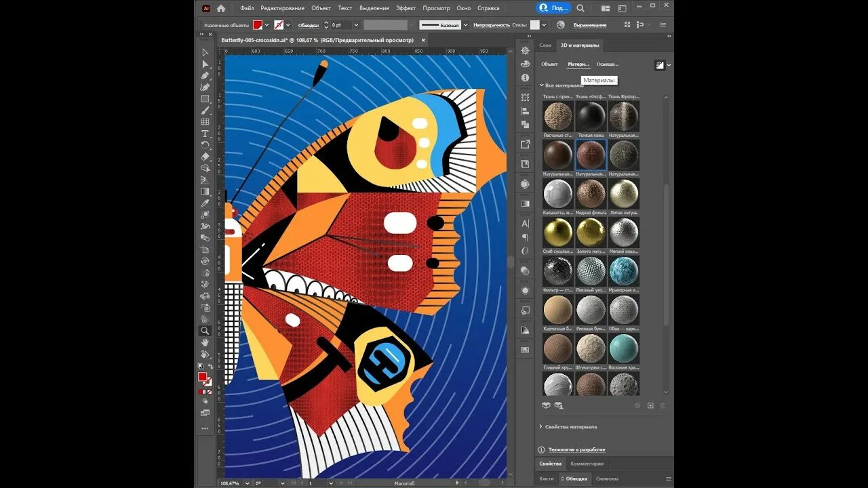Select the Type (T) tool
The height and width of the screenshot is (488, 868).
point(205,134)
